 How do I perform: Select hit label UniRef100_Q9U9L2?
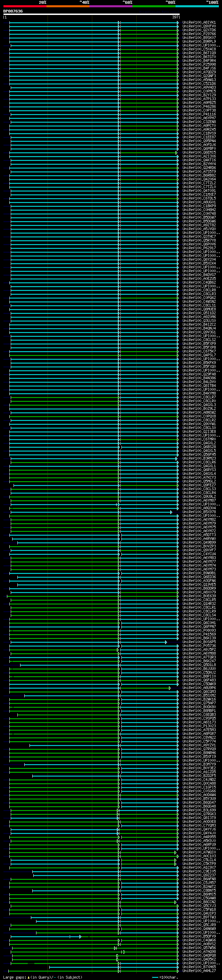[199, 496]
